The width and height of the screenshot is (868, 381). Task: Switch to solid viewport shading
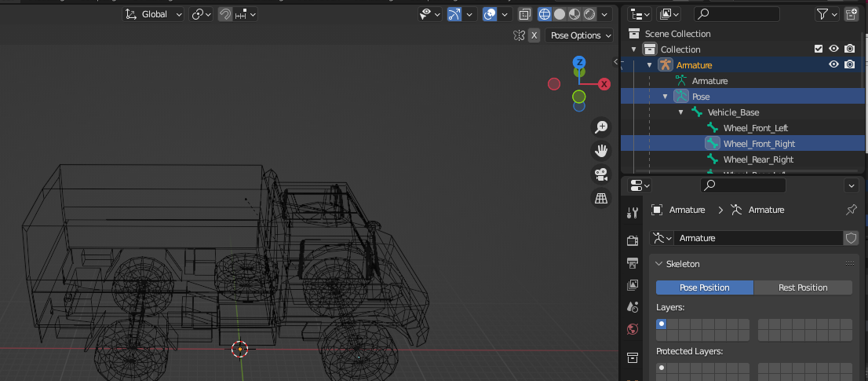(x=560, y=14)
